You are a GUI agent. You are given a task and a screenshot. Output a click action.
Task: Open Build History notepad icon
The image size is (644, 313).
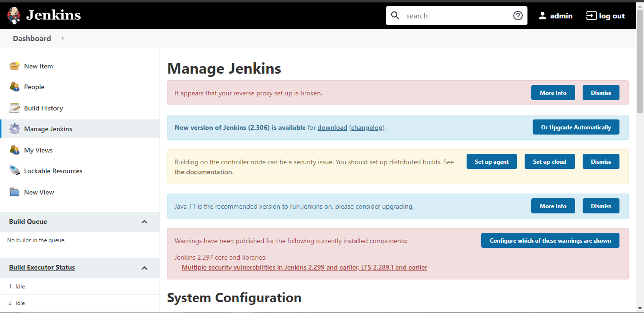tap(15, 108)
